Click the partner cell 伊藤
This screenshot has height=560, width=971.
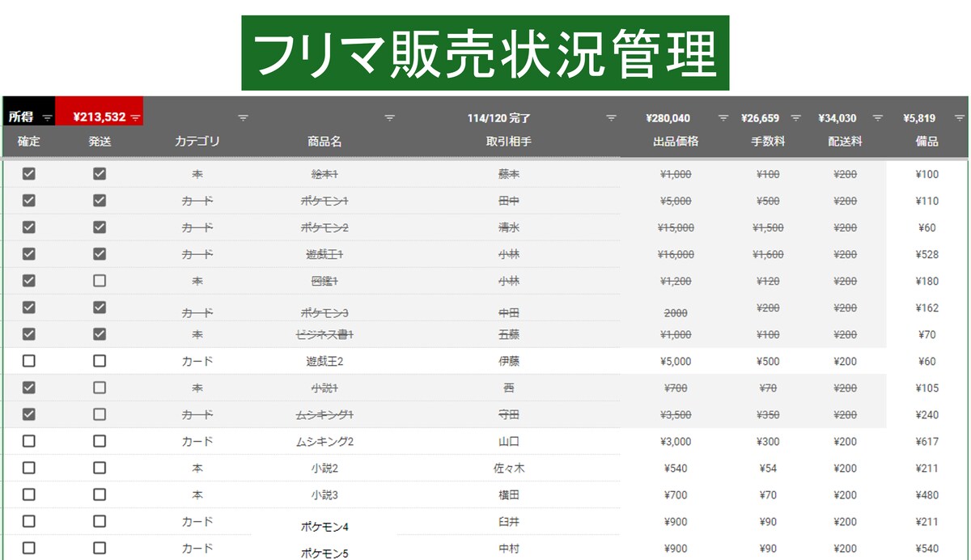coord(509,361)
